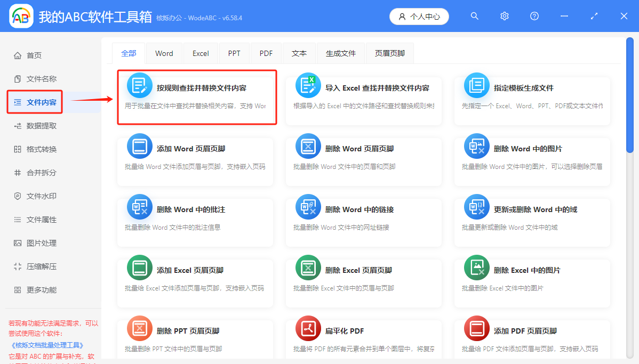Open the search magnifier in the title bar
Image resolution: width=639 pixels, height=364 pixels.
point(474,16)
